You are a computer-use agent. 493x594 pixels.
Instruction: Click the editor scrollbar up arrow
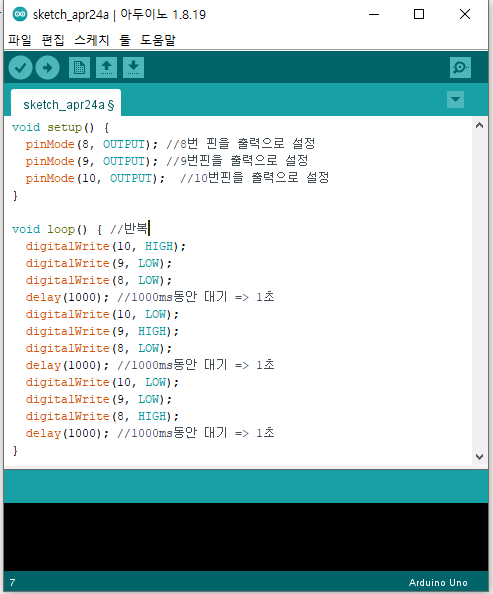(479, 125)
